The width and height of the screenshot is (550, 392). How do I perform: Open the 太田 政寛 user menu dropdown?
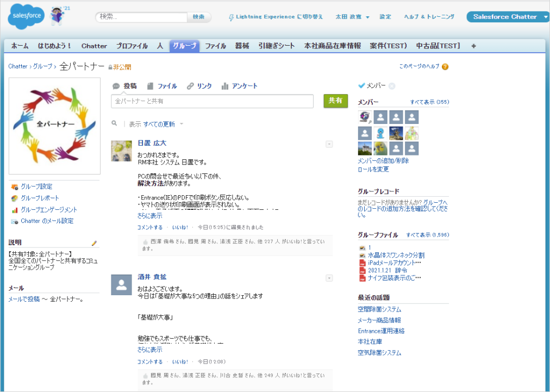[x=367, y=17]
